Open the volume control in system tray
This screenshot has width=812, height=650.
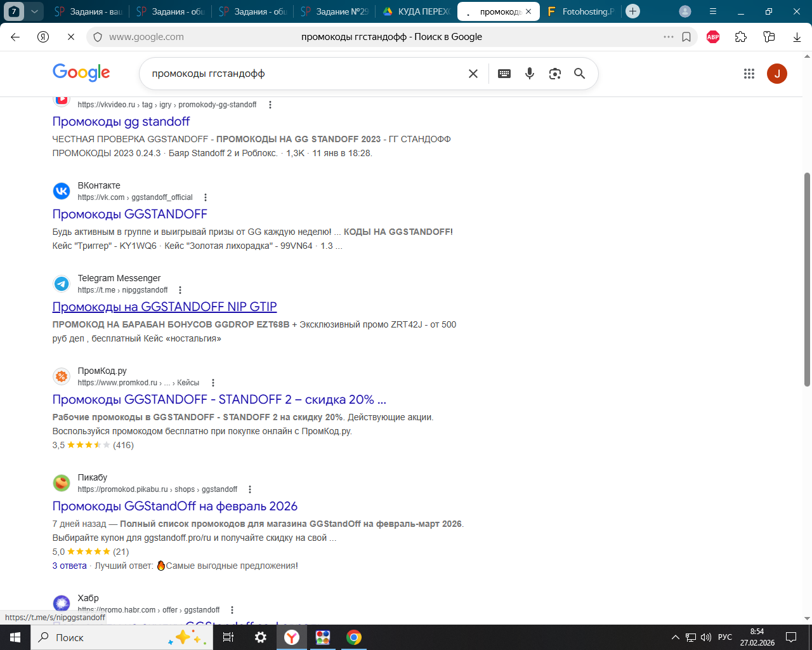[x=706, y=637]
